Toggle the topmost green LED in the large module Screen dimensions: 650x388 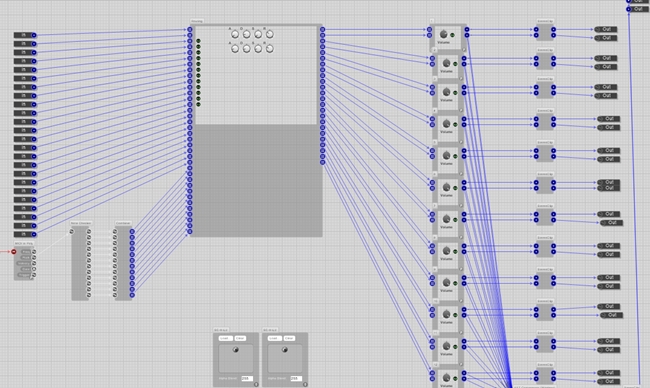pos(198,41)
